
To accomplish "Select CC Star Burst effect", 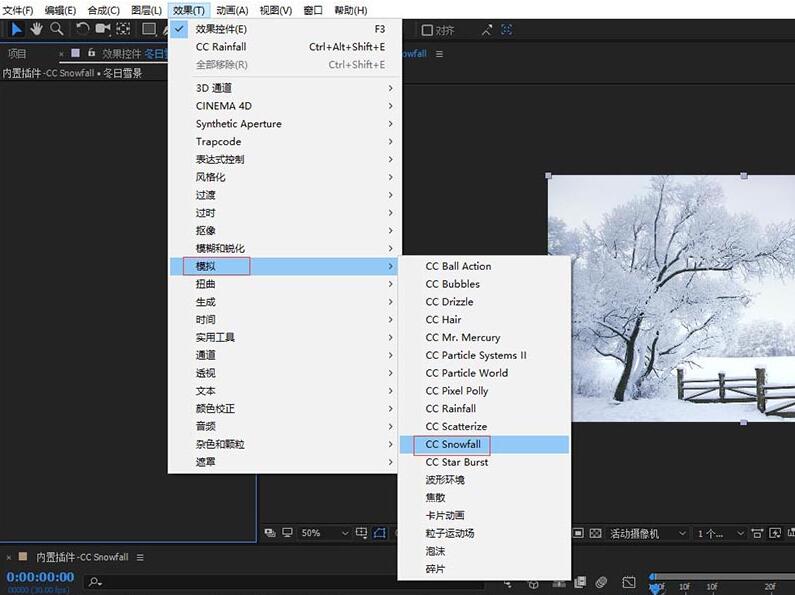I will point(484,462).
